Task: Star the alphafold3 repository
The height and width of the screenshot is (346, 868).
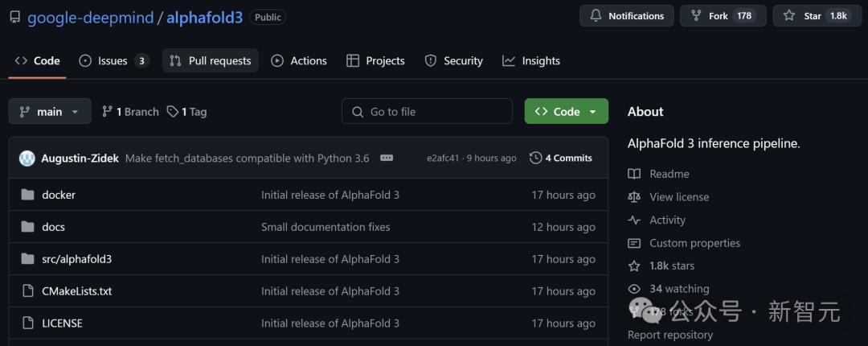Action: pyautogui.click(x=817, y=16)
